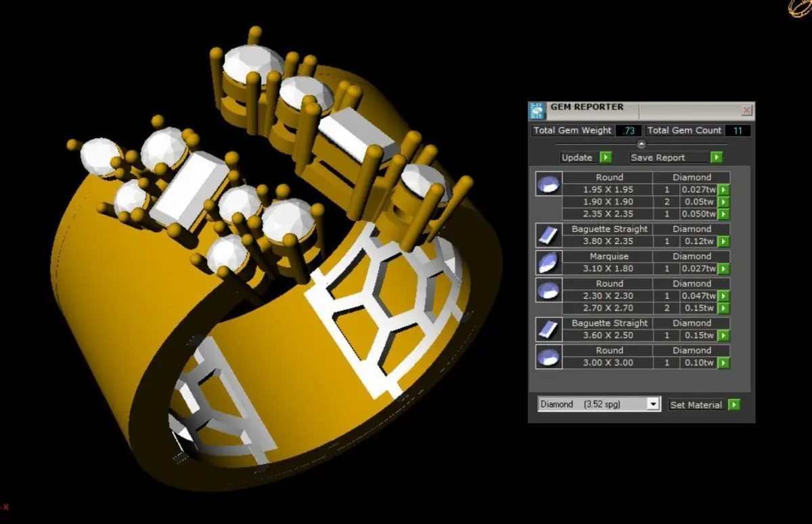Viewport: 812px width, 524px height.
Task: Click green arrow on the 2.35 X 2.35 row
Action: pyautogui.click(x=723, y=214)
